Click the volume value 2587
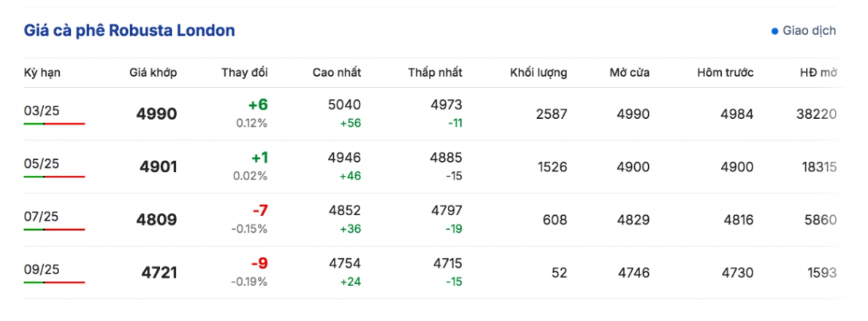This screenshot has height=321, width=868. point(552,114)
